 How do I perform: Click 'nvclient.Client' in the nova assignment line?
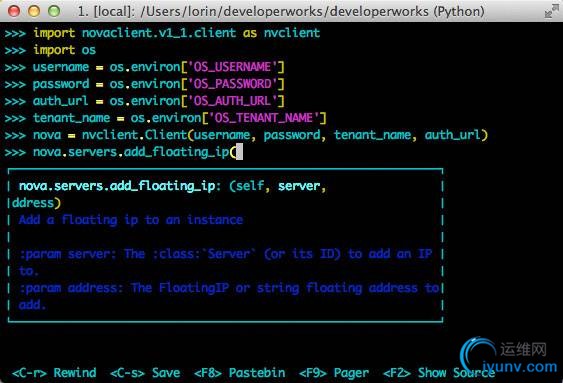tap(135, 135)
